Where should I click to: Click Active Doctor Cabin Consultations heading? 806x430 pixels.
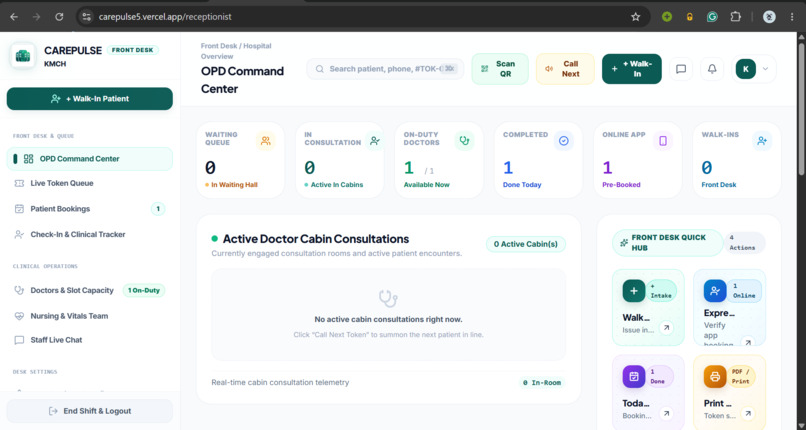(316, 239)
